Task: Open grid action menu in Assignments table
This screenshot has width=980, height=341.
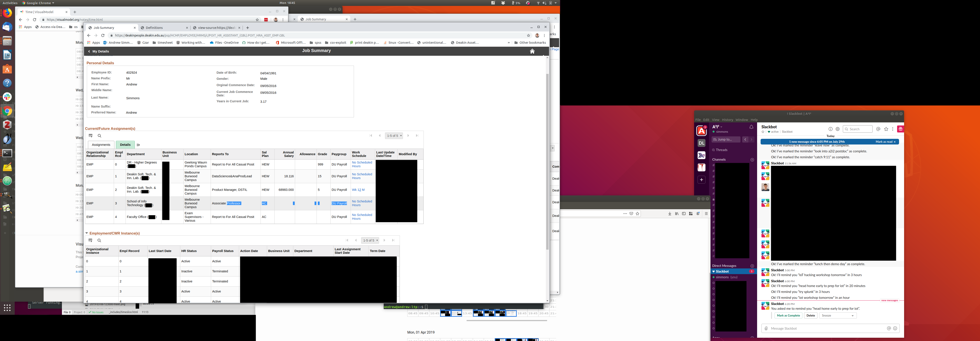Action: 91,136
